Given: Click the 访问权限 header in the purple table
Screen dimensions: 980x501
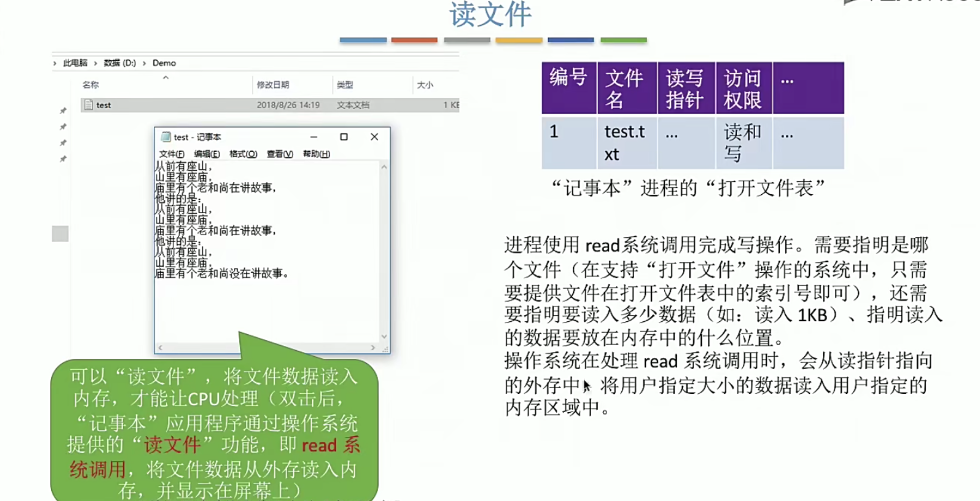Looking at the screenshot, I should click(744, 88).
